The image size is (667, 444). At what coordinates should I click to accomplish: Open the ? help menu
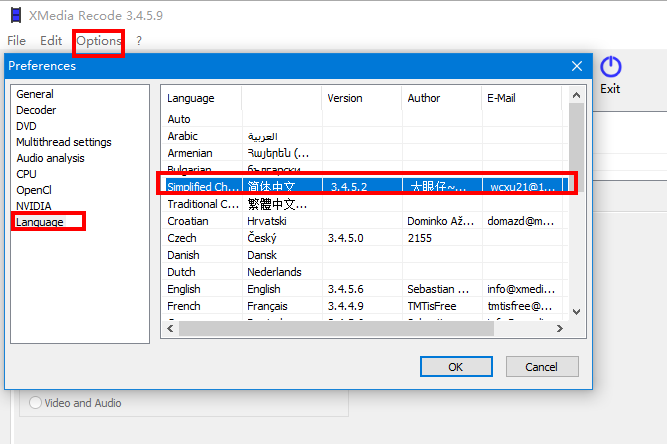139,41
